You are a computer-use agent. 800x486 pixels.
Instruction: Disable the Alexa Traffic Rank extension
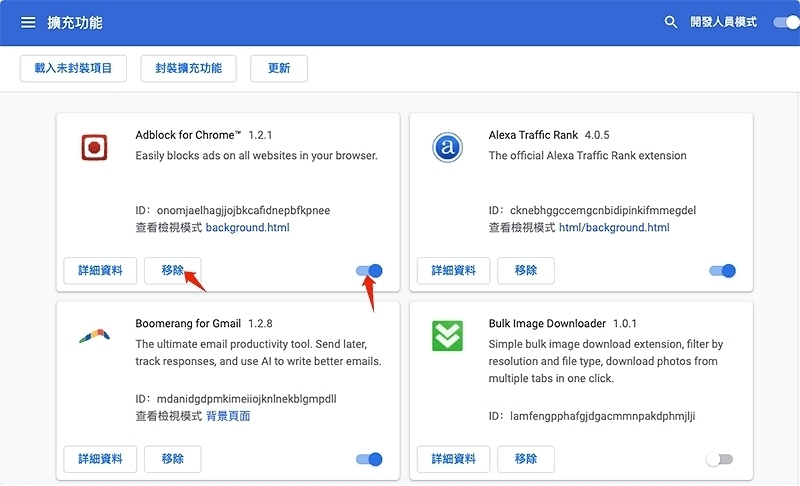pyautogui.click(x=722, y=271)
